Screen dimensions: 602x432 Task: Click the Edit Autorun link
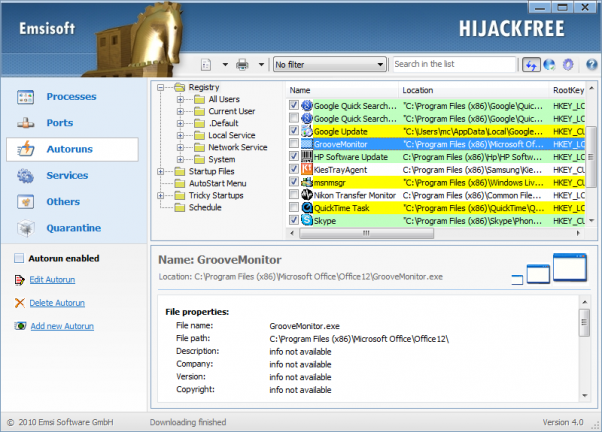[52, 280]
